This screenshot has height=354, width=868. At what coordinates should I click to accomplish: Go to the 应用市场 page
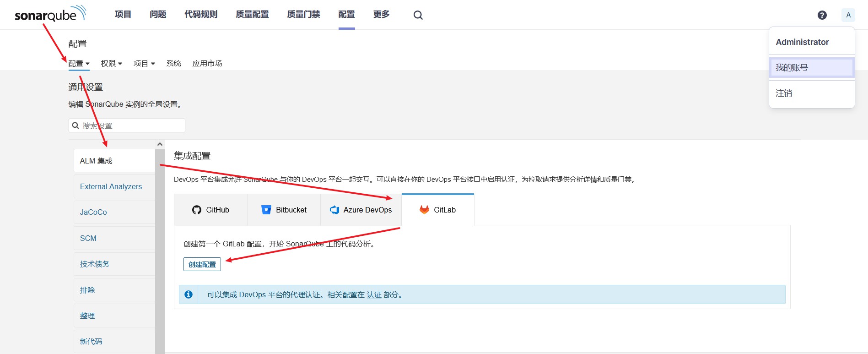207,64
